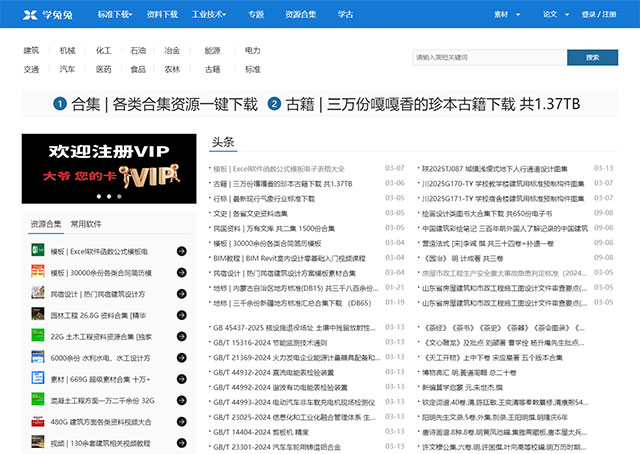This screenshot has height=454, width=640.
Task: Select 资料下载 in the top navigation
Action: coord(162,15)
